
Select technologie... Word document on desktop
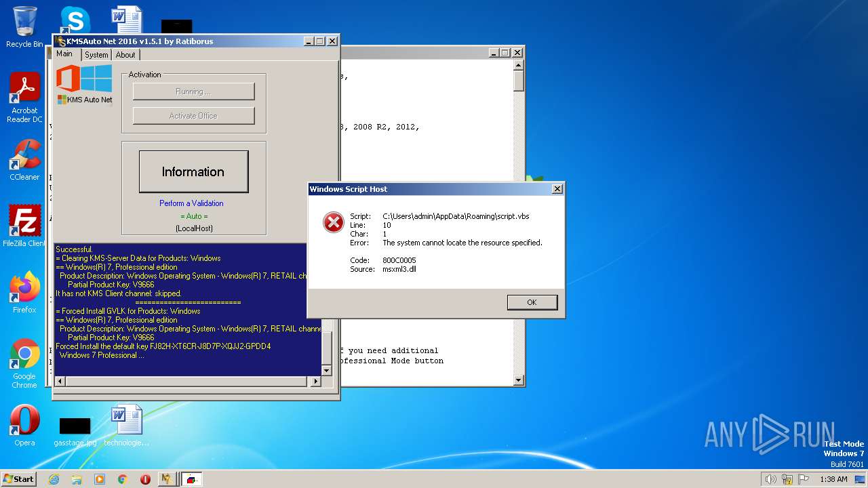126,425
